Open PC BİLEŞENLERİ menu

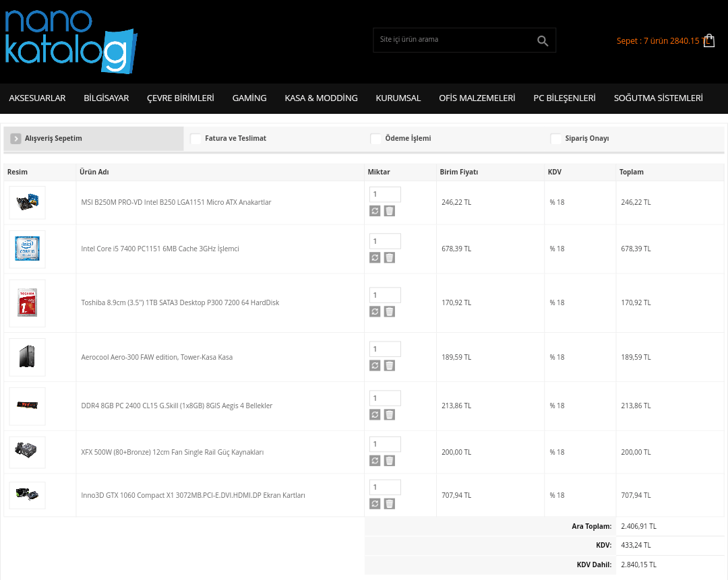565,98
